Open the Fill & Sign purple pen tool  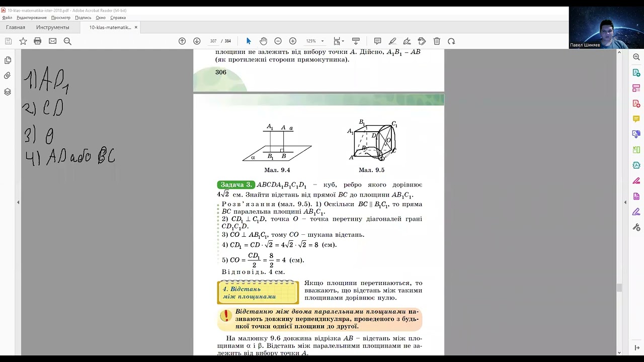[636, 212]
